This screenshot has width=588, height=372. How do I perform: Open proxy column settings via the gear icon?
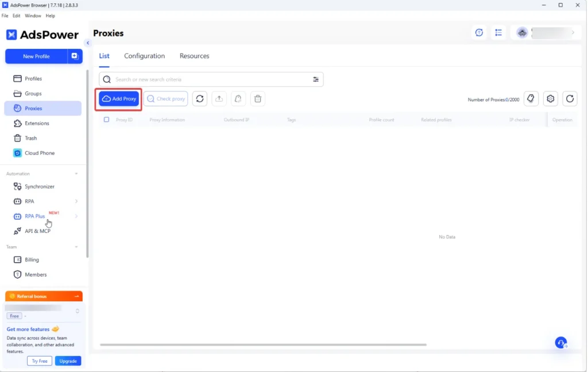[550, 98]
